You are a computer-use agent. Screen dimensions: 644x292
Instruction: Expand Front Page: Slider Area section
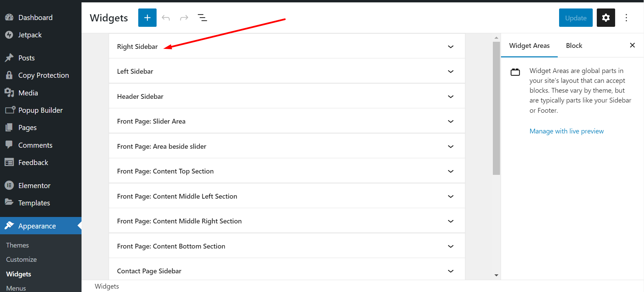point(450,122)
